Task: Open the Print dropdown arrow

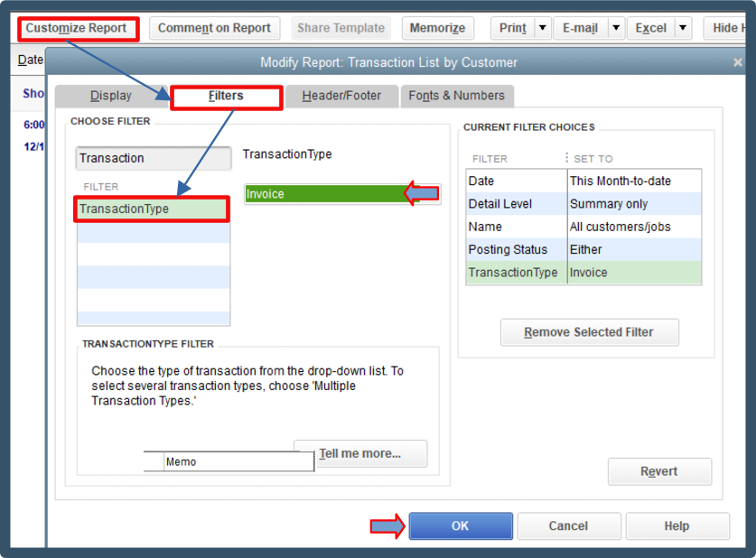Action: (543, 28)
